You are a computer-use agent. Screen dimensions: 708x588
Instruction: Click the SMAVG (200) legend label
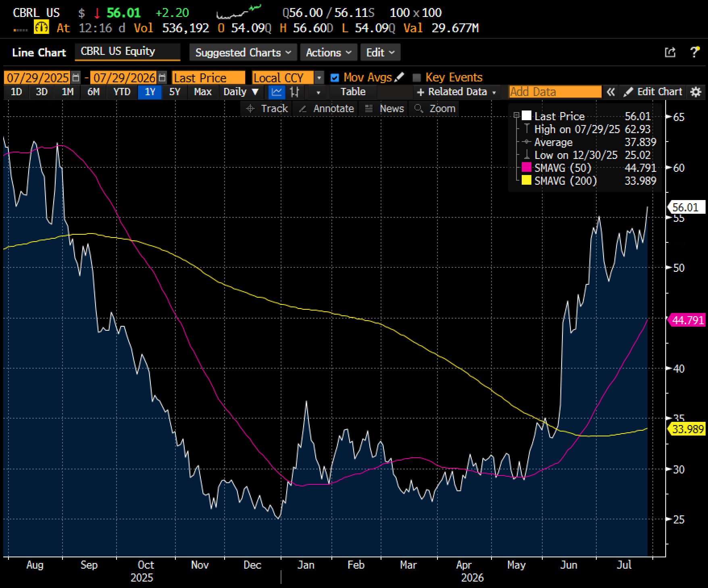[x=566, y=180]
